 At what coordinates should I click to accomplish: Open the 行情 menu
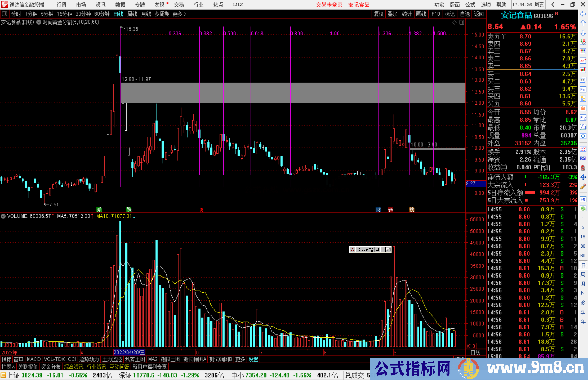(x=62, y=4)
